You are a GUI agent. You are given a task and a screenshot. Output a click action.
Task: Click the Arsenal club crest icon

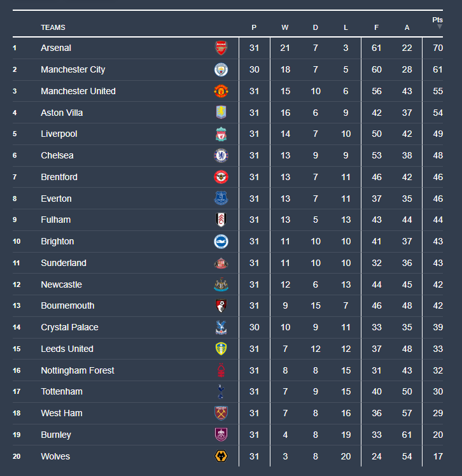tap(221, 48)
